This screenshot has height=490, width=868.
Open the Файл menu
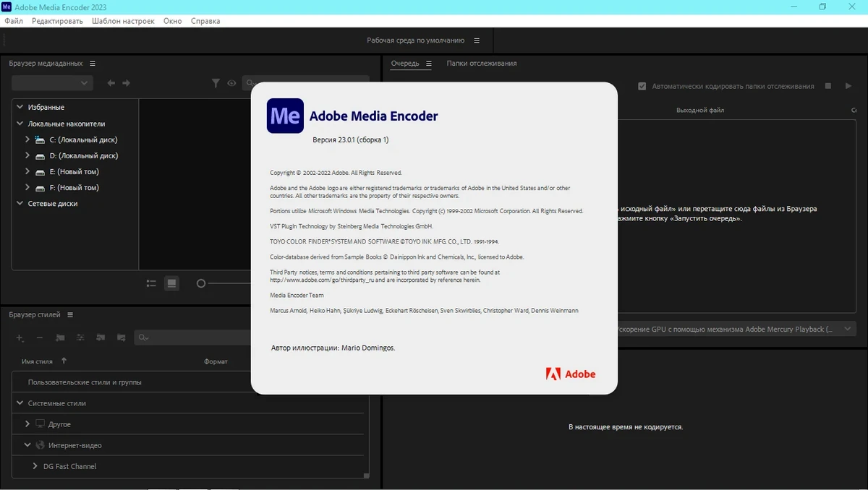(x=14, y=21)
